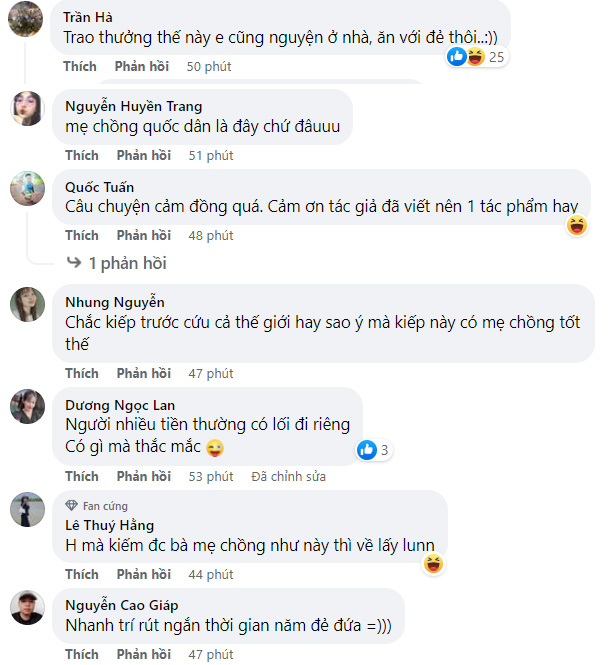Viewport: 610px width, 665px height.
Task: Click Nguyễn Cao Giáp's avatar
Action: pos(27,607)
